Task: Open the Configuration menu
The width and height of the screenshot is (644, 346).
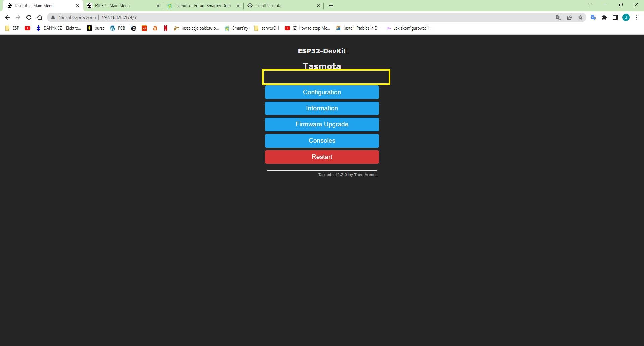Action: (x=322, y=92)
